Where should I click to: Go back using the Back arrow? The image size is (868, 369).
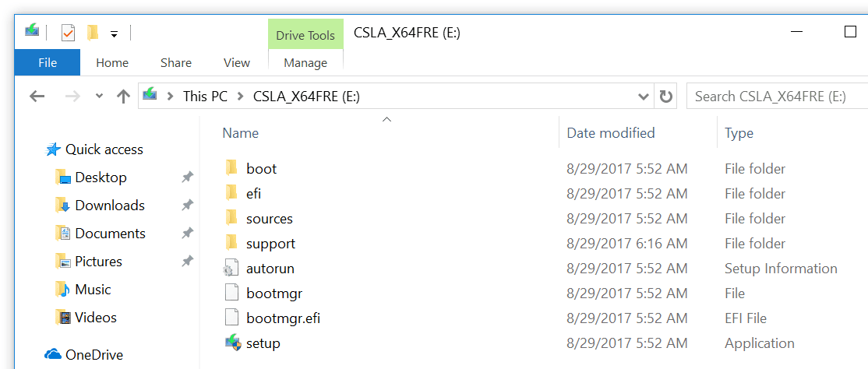[37, 97]
